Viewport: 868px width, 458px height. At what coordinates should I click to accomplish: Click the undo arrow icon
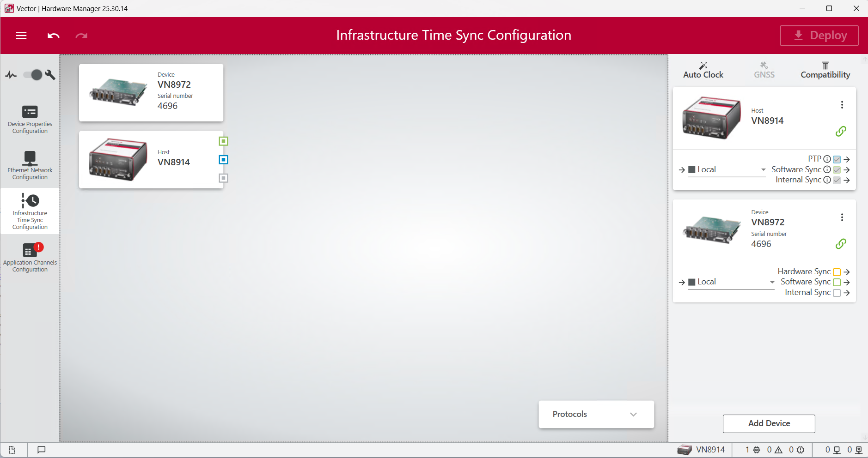(x=54, y=36)
